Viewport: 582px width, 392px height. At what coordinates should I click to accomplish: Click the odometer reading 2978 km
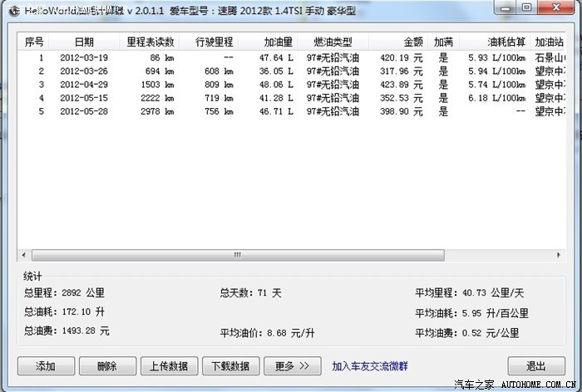pyautogui.click(x=157, y=111)
